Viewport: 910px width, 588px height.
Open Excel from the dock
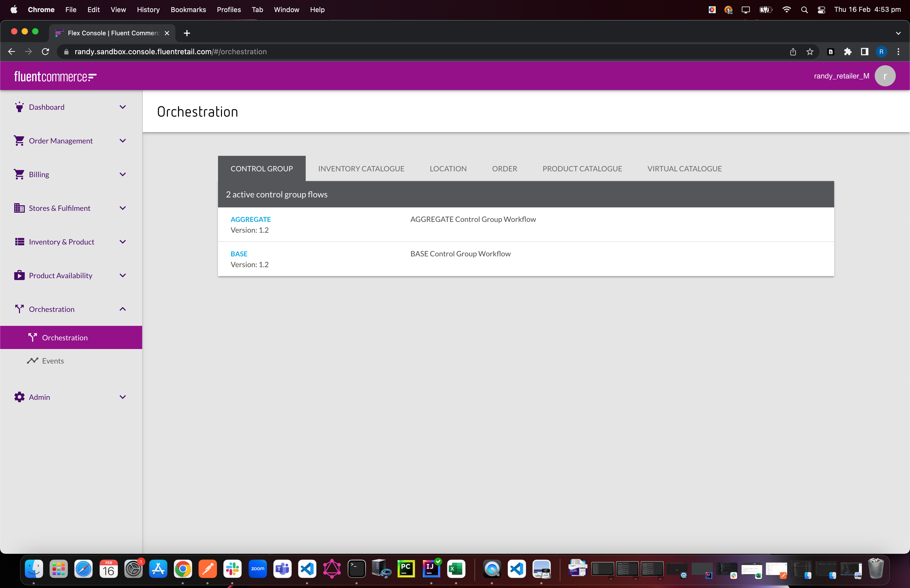point(456,569)
